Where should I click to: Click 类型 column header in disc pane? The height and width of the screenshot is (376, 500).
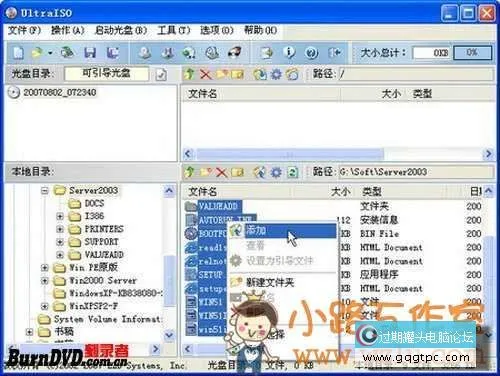pyautogui.click(x=423, y=94)
